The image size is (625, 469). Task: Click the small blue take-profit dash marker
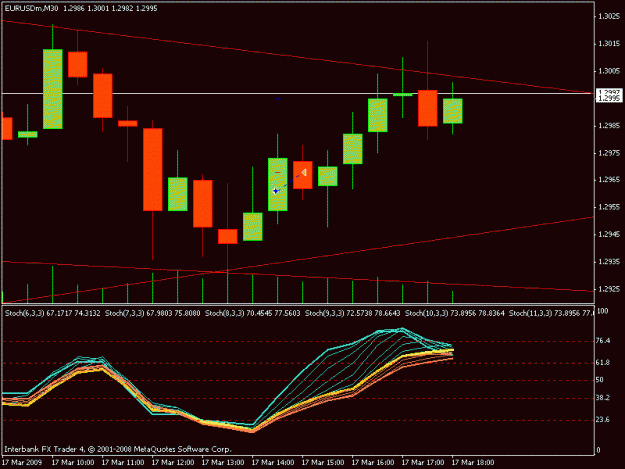click(x=278, y=98)
